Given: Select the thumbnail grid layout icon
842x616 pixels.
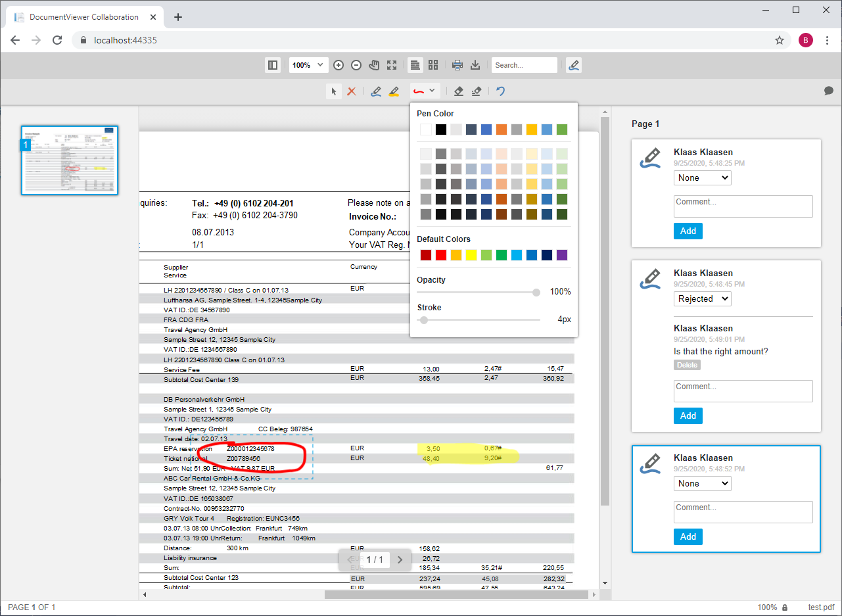Looking at the screenshot, I should 433,65.
